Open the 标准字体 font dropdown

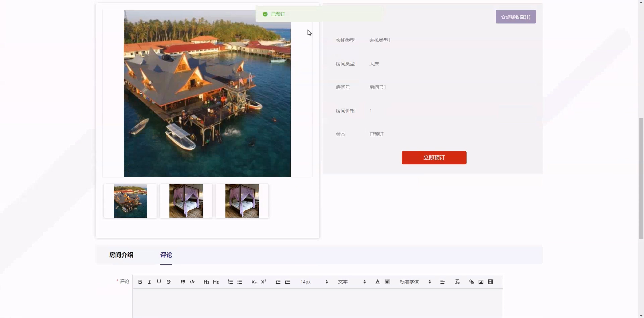(415, 282)
